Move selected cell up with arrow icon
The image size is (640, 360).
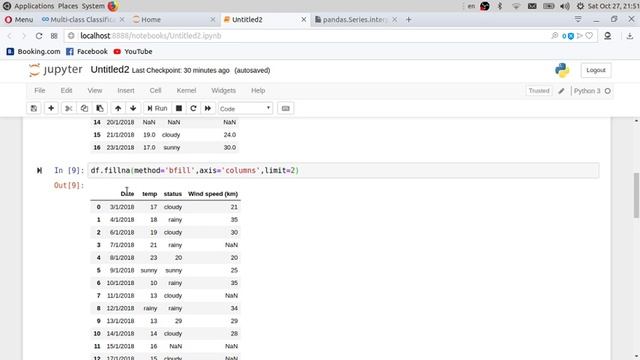point(118,109)
